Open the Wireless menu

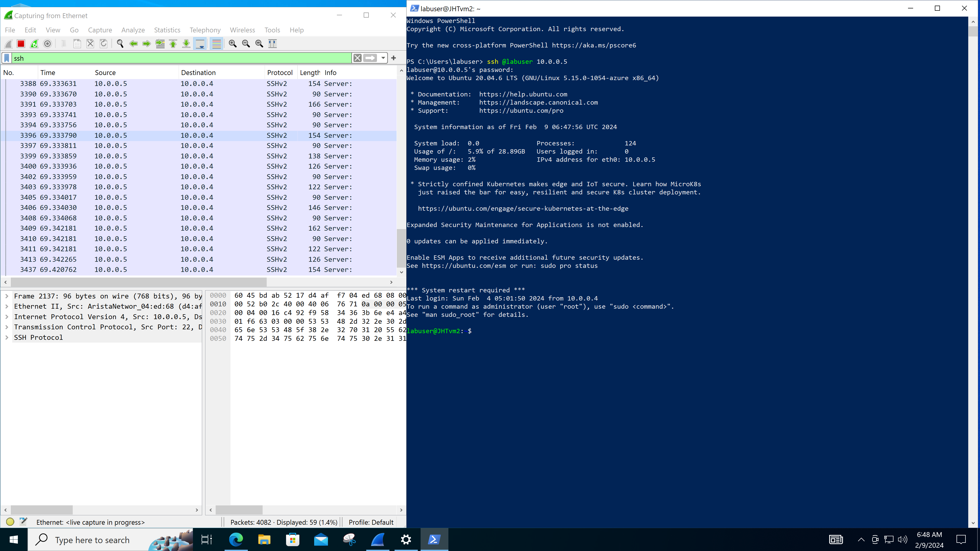[x=242, y=30]
